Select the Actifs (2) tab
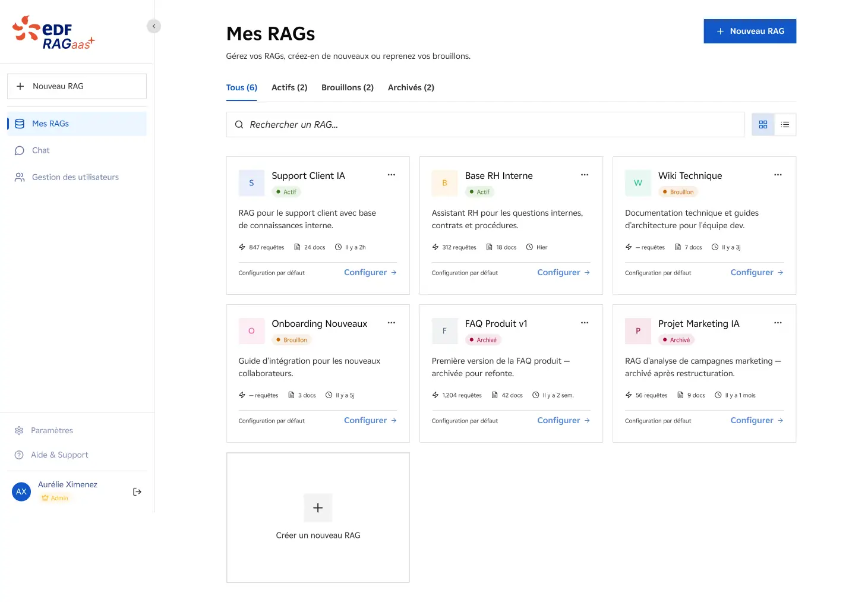 (x=289, y=87)
